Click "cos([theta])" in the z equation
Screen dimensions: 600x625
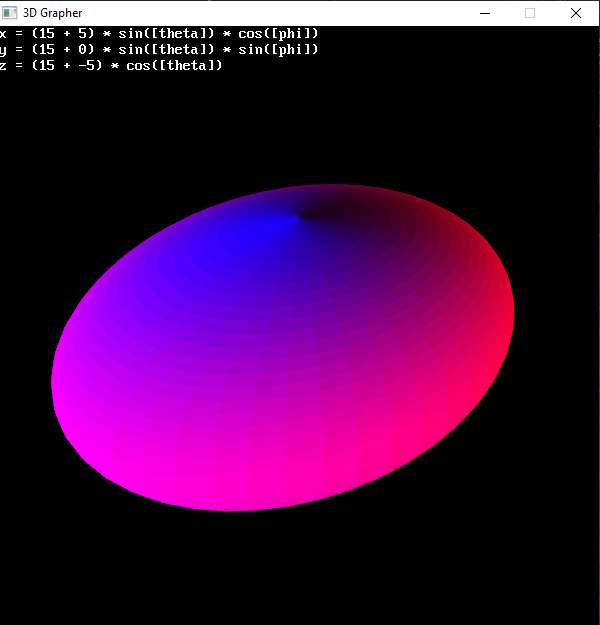[174, 65]
